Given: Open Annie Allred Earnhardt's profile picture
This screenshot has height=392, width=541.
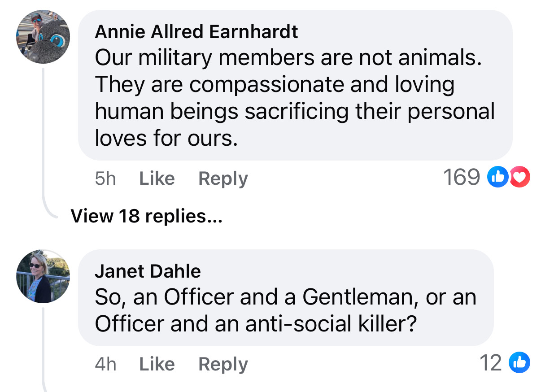Looking at the screenshot, I should [43, 37].
